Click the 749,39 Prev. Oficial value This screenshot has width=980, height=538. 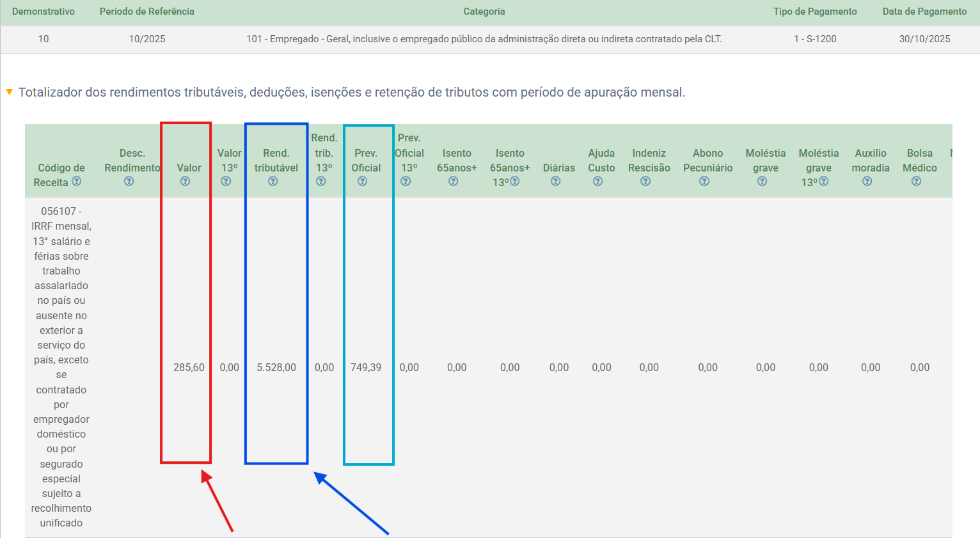(x=366, y=368)
